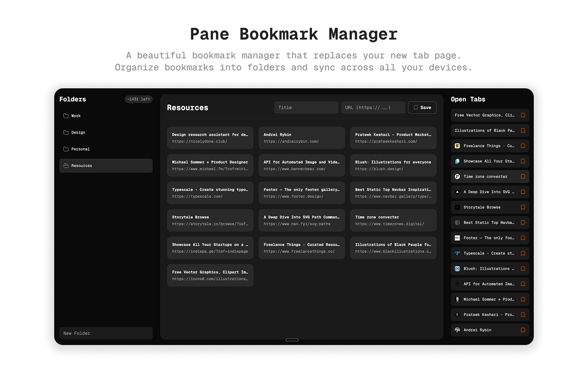Open the "Blush: Illustrations for everyone" bookmark
This screenshot has width=588, height=368.
pyautogui.click(x=393, y=165)
